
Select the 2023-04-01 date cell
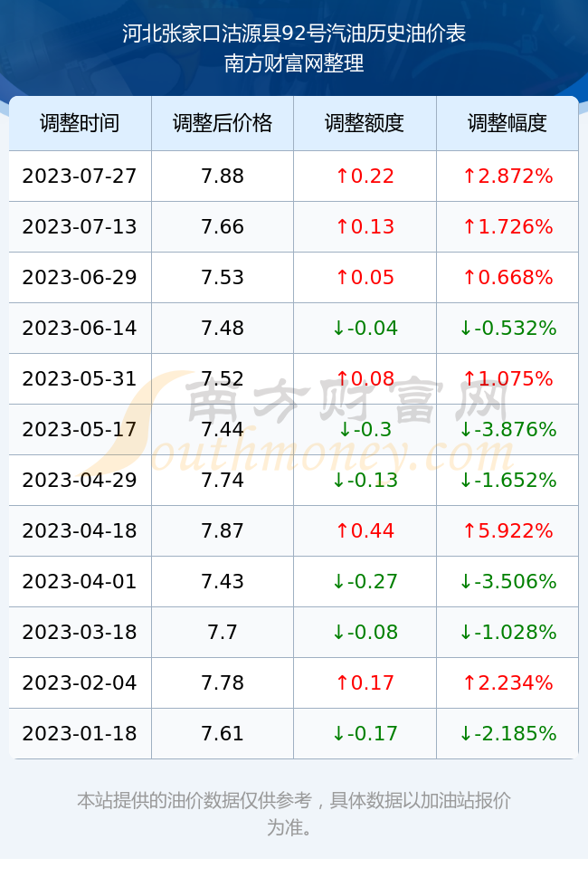click(x=80, y=581)
